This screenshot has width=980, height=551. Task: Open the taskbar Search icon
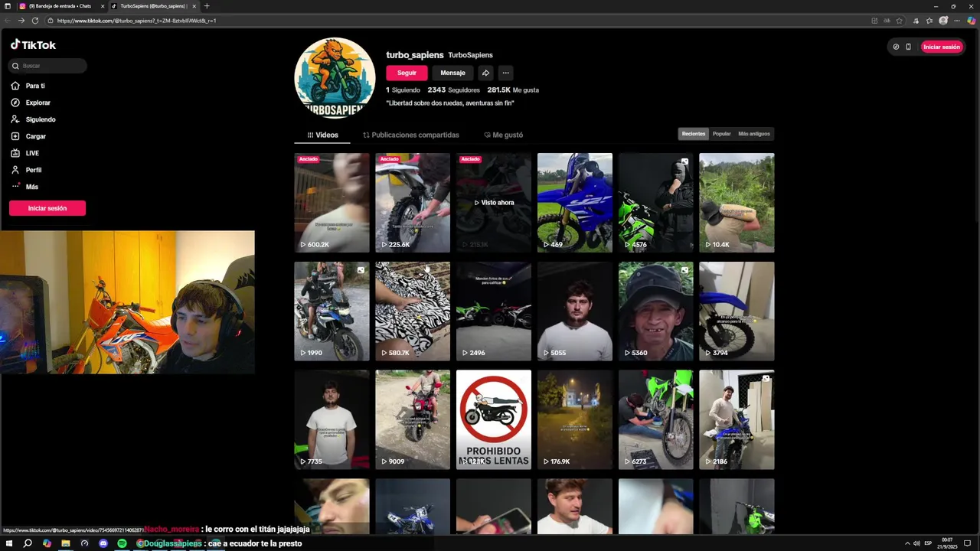click(28, 543)
